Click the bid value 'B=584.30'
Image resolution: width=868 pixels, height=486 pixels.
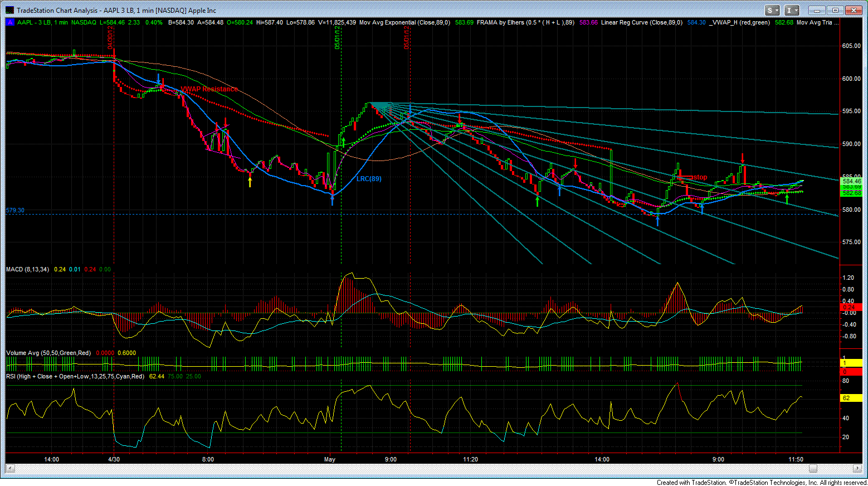[x=181, y=23]
